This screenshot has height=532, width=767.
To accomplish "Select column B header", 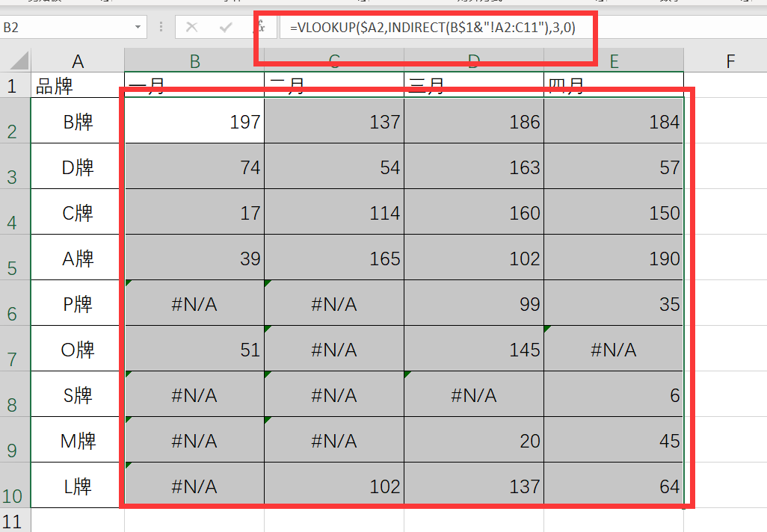I will 194,61.
